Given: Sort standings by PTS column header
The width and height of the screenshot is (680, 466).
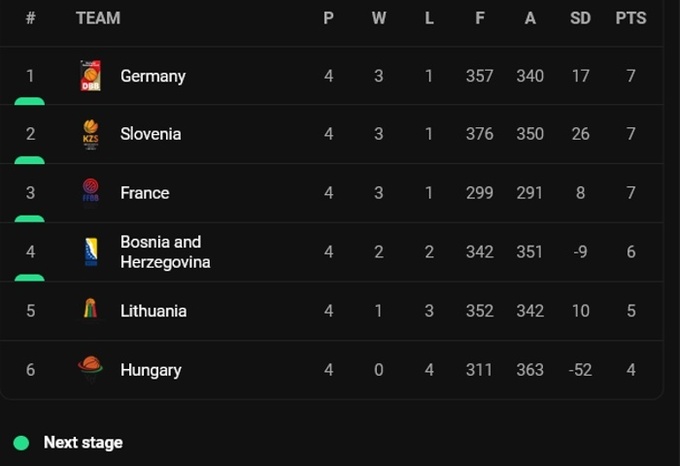Looking at the screenshot, I should click(630, 18).
